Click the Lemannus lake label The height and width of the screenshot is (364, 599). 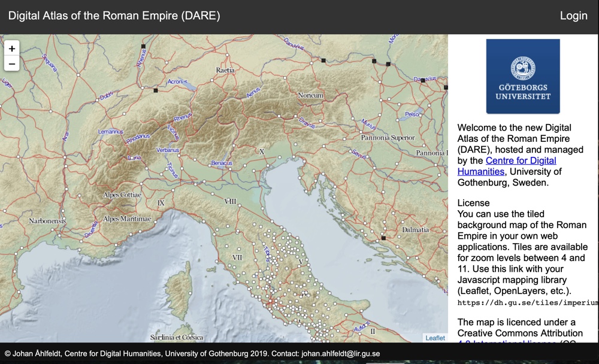110,131
